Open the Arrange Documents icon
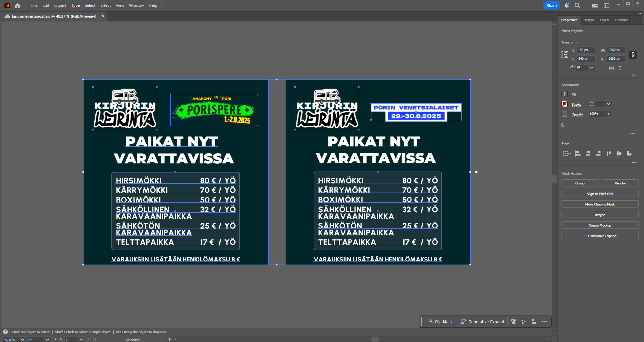Screen dimensions: 644x342 point(595,5)
